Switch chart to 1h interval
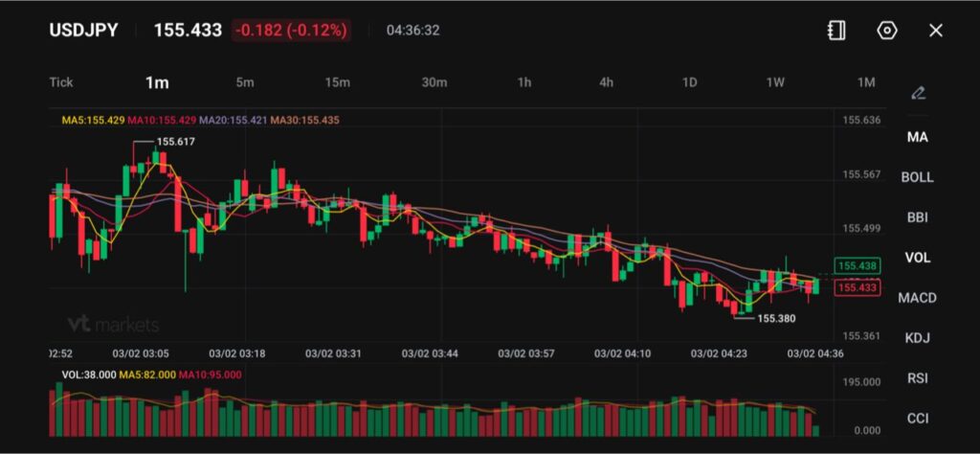980x454 pixels. 524,82
